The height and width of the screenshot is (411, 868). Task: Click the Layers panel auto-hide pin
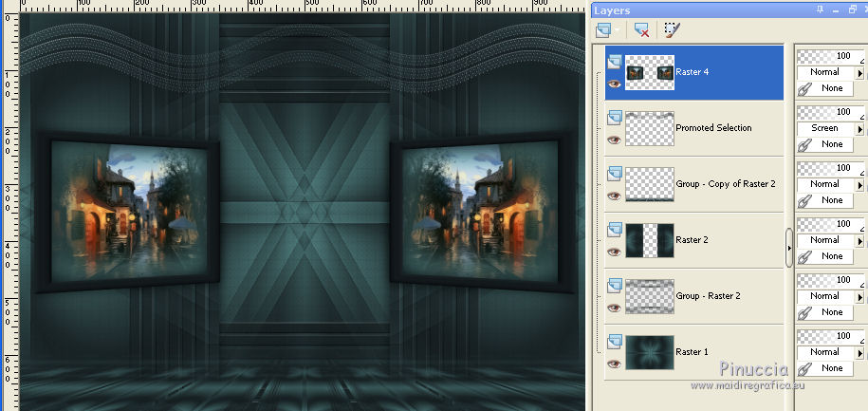(x=820, y=10)
